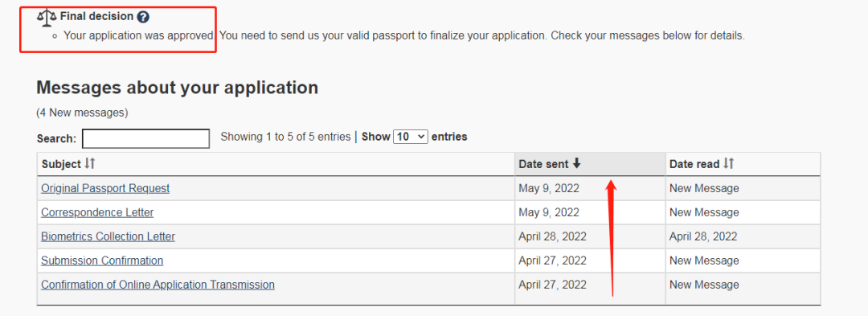
Task: Click the sort arrows icon beside Subject
Action: [90, 164]
